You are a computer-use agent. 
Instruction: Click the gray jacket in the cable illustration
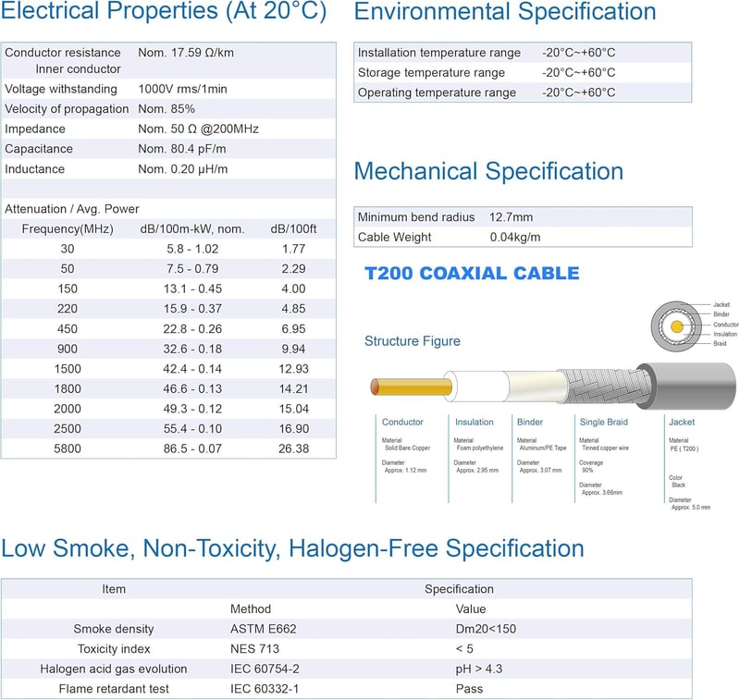tap(690, 387)
